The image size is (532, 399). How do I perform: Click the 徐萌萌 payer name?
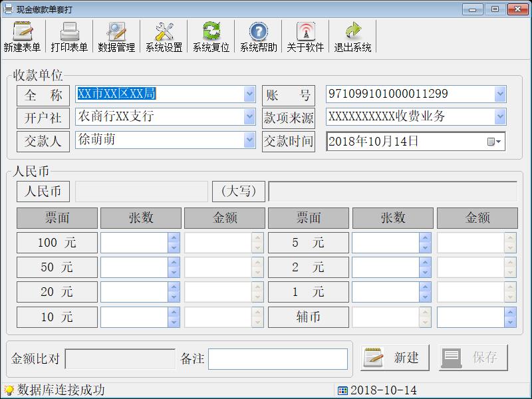(96, 140)
